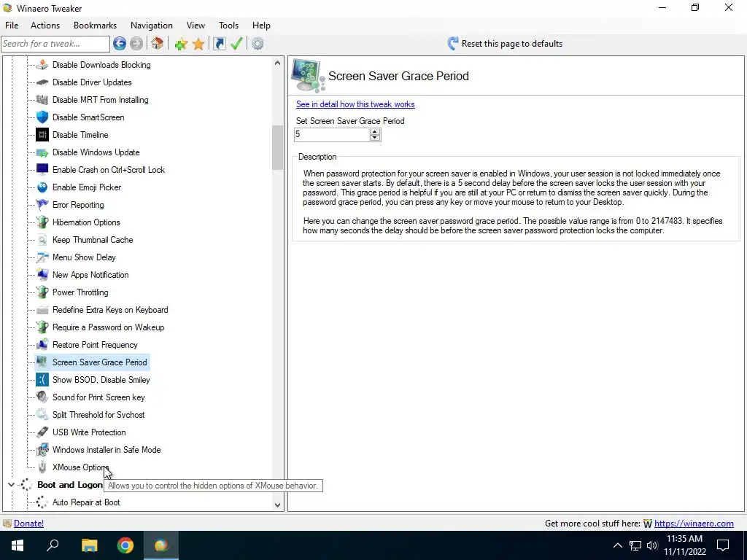Click the Error Reporting flag icon
Image resolution: width=747 pixels, height=560 pixels.
[x=42, y=205]
